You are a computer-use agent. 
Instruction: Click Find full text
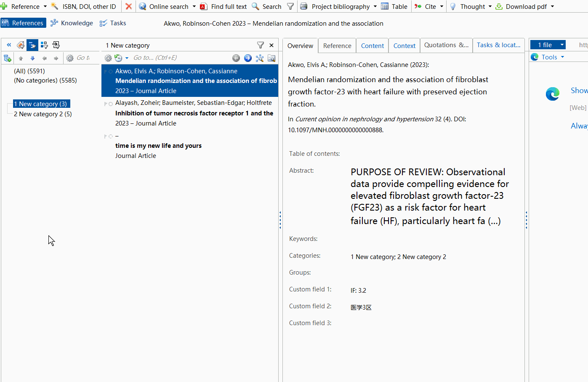click(223, 6)
